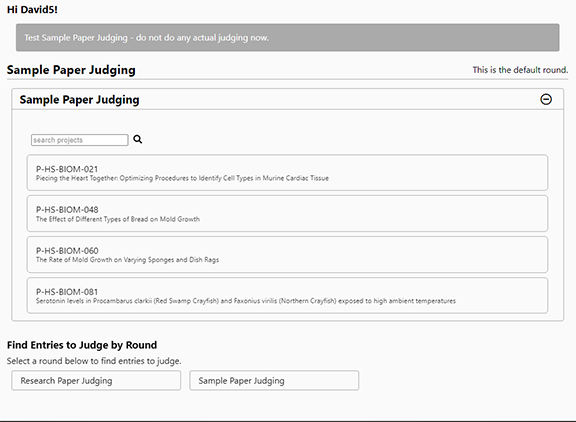Click the Find Entries to Judge heading
The image size is (576, 422).
pos(82,345)
